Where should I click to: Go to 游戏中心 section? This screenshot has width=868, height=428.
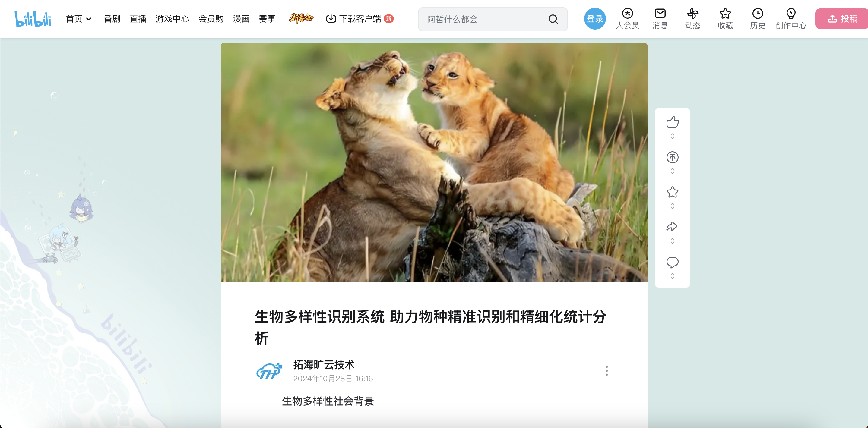[x=172, y=19]
